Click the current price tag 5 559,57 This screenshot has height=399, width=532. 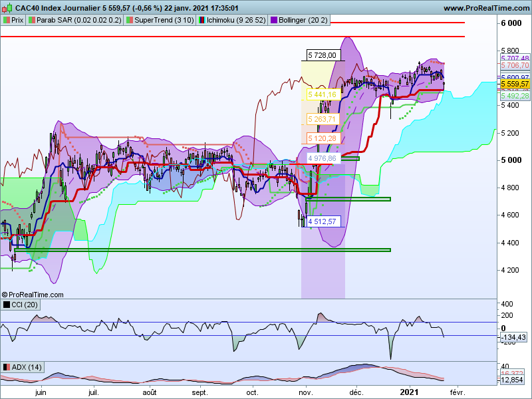point(515,84)
